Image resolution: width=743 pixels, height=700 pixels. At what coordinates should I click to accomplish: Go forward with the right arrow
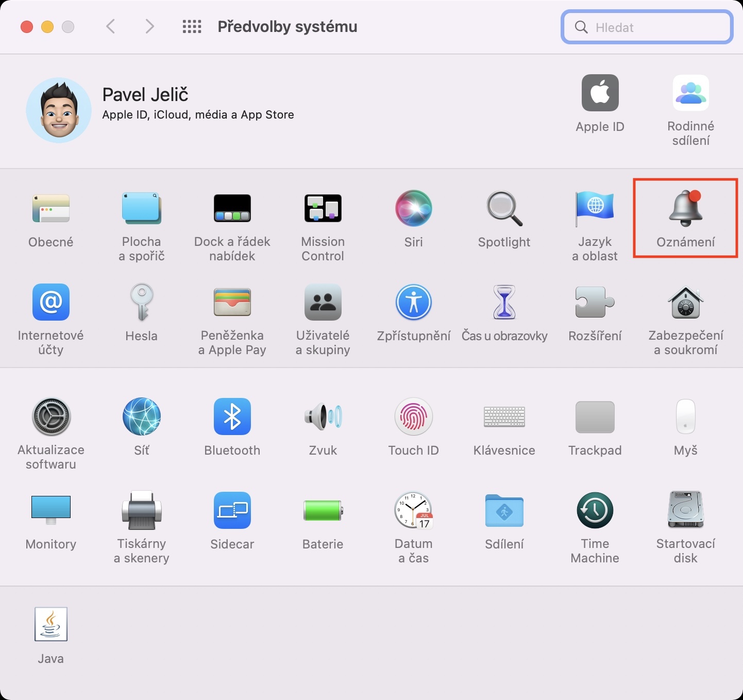pyautogui.click(x=149, y=26)
